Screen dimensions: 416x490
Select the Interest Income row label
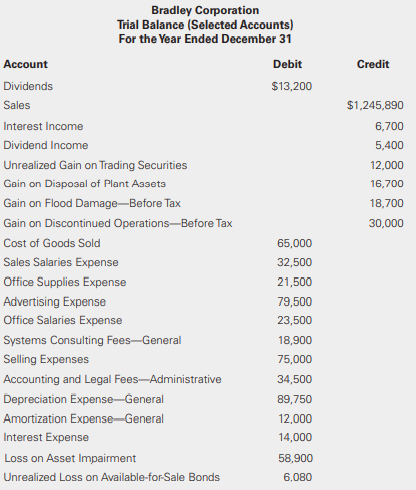click(43, 126)
